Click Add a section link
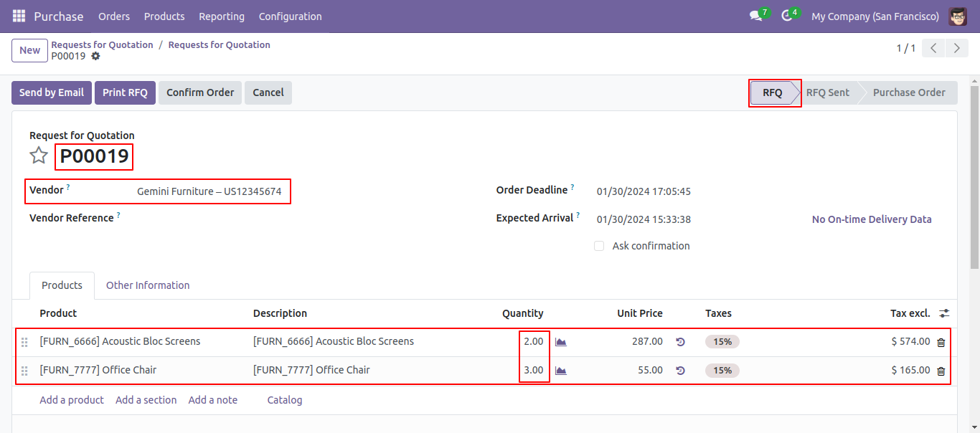 (x=146, y=400)
